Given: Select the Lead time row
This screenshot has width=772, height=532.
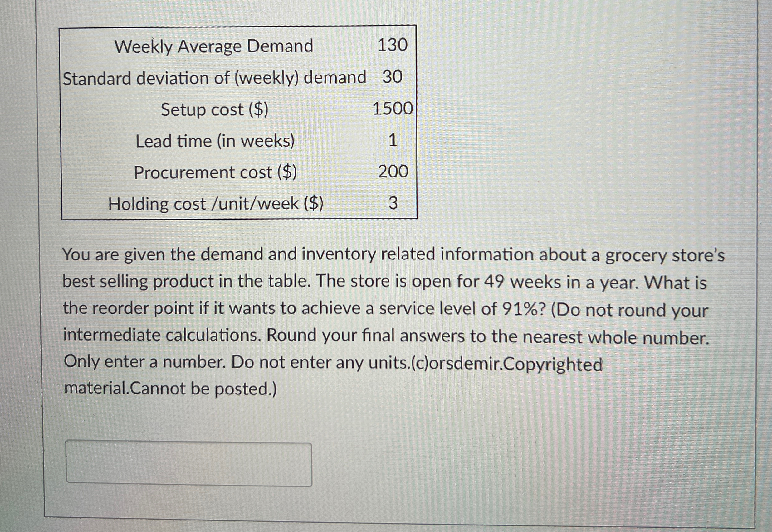Looking at the screenshot, I should tap(215, 141).
